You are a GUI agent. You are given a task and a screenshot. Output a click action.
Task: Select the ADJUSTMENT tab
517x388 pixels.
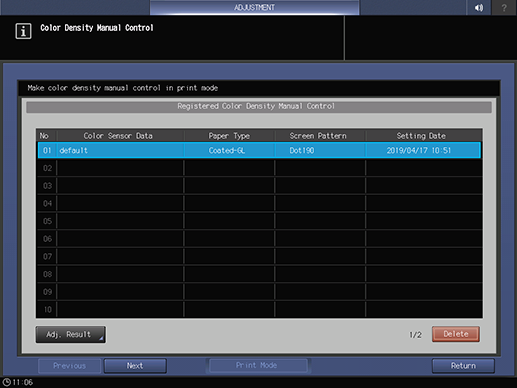[254, 7]
